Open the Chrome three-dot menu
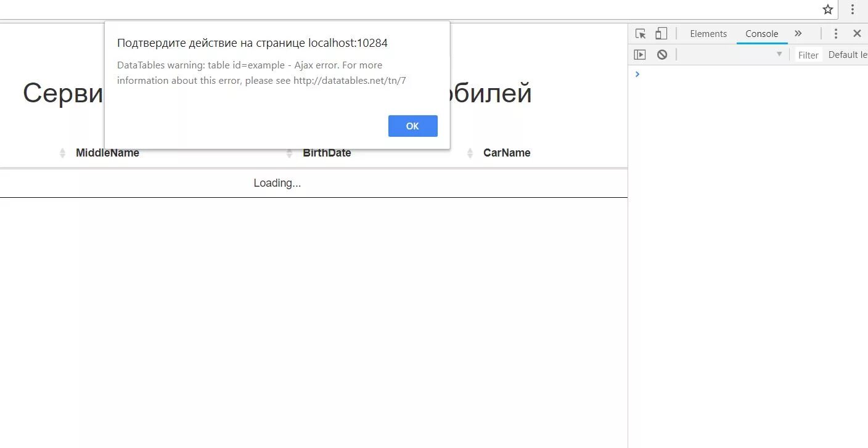Viewport: 868px width, 448px height. click(853, 9)
